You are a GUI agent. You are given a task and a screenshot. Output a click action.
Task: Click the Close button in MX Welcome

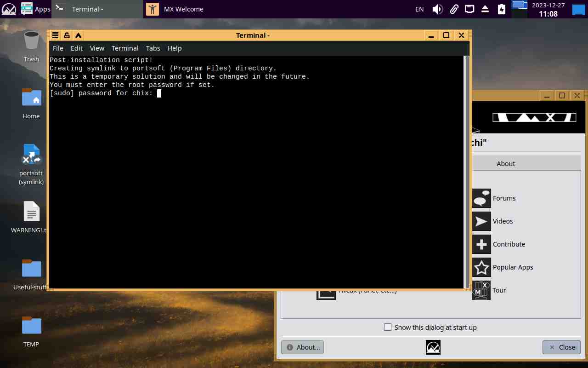point(561,347)
